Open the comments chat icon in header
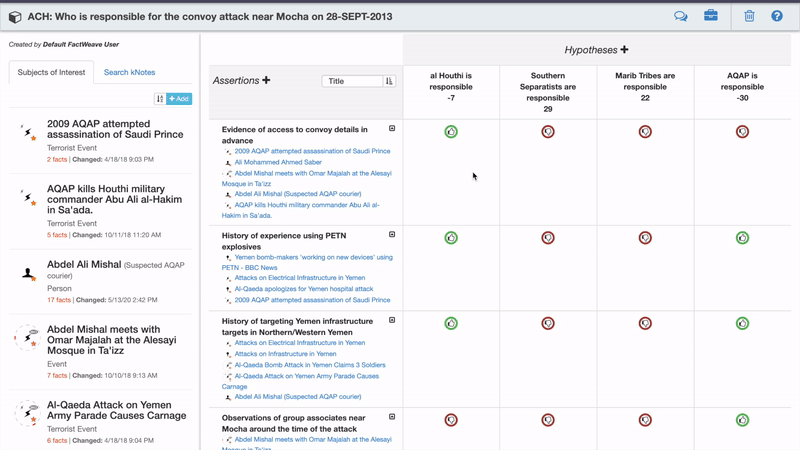The height and width of the screenshot is (450, 800). pyautogui.click(x=680, y=16)
